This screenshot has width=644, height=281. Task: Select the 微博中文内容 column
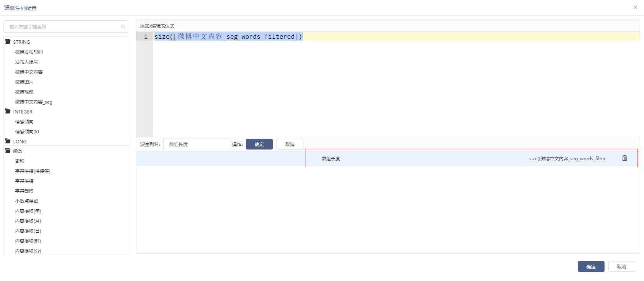point(29,72)
